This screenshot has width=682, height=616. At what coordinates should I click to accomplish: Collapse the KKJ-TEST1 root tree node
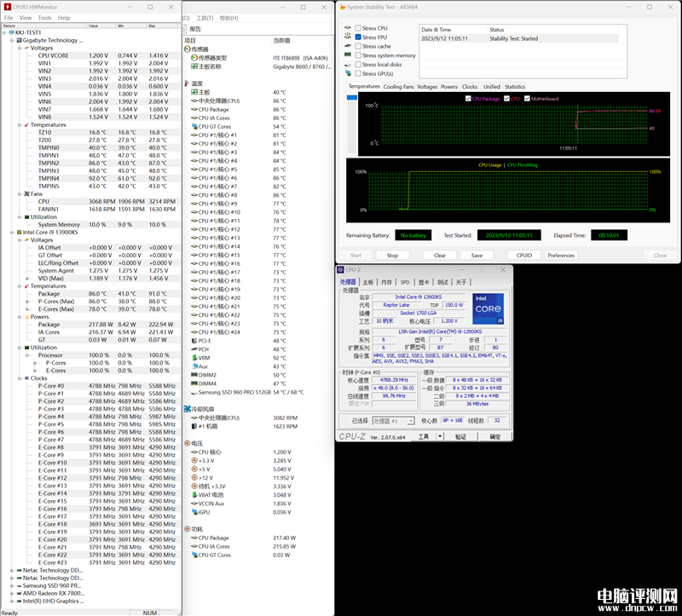[4, 32]
